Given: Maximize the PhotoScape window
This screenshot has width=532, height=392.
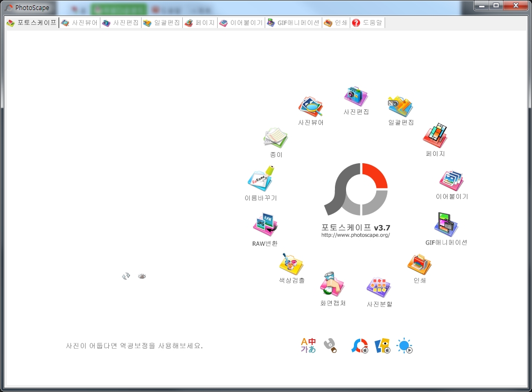Looking at the screenshot, I should (496, 5).
